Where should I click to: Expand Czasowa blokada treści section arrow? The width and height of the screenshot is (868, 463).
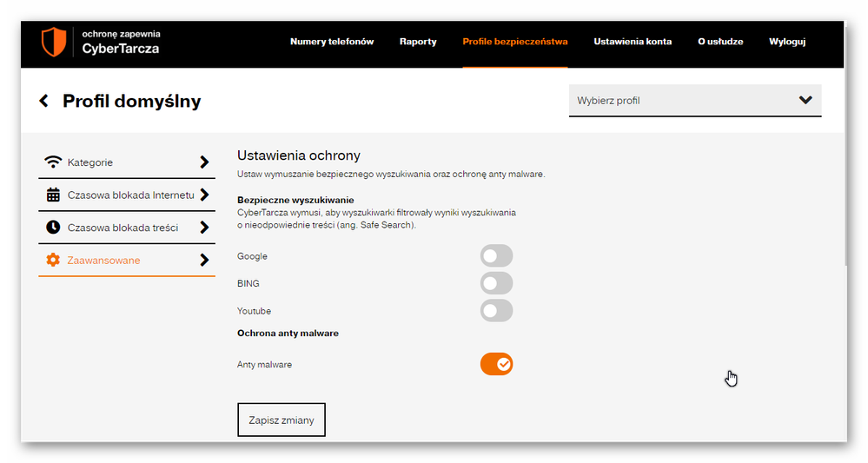click(204, 228)
